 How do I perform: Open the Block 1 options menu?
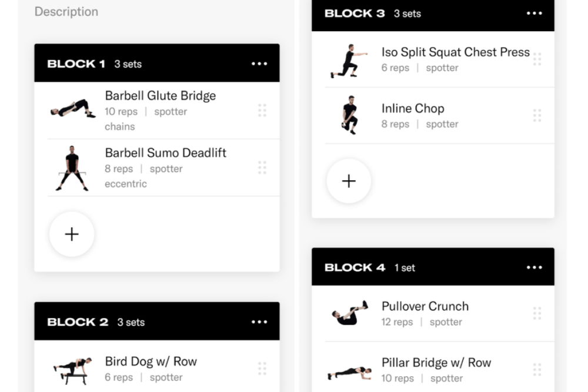[259, 63]
